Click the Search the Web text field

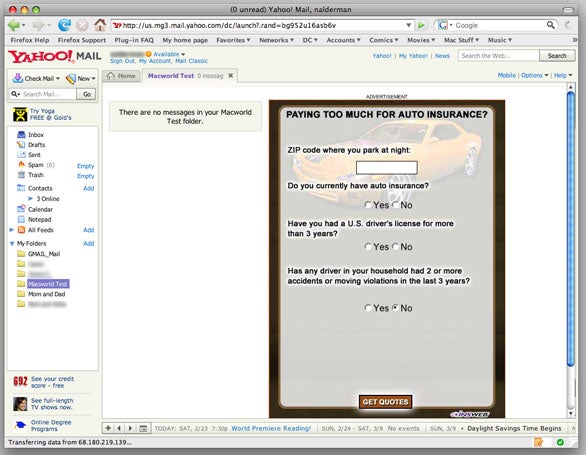499,56
